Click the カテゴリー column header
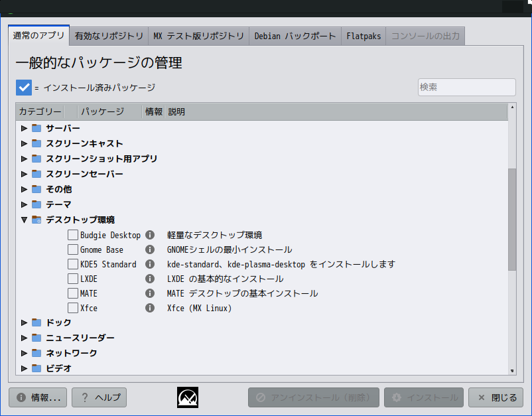532x416 pixels. coord(40,111)
